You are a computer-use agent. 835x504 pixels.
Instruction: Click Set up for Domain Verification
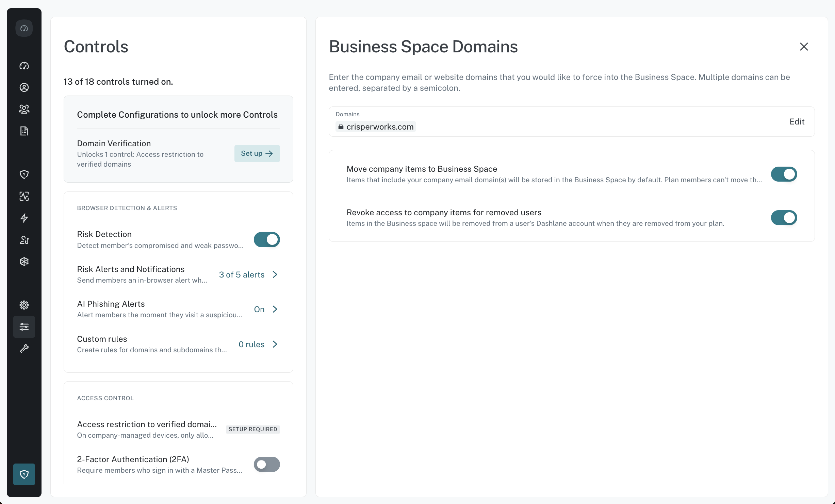[x=257, y=153]
